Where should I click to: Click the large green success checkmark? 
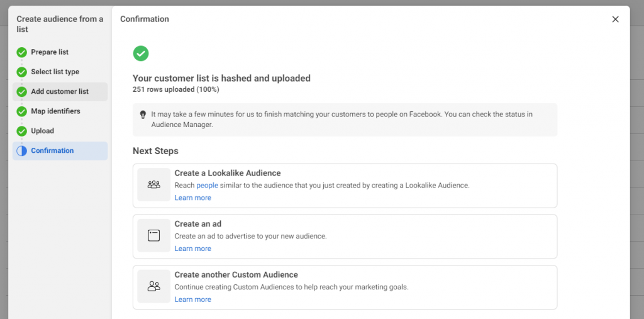[141, 53]
